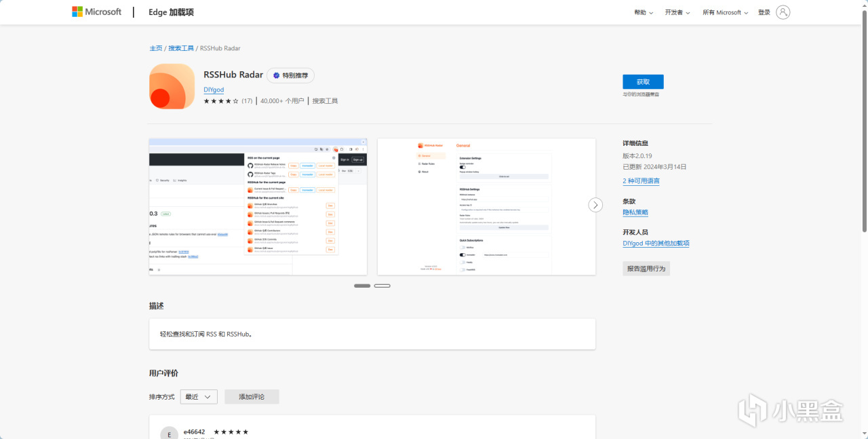The image size is (868, 439).
Task: Open DIYgod 中的其他加载项 link
Action: [x=656, y=244]
